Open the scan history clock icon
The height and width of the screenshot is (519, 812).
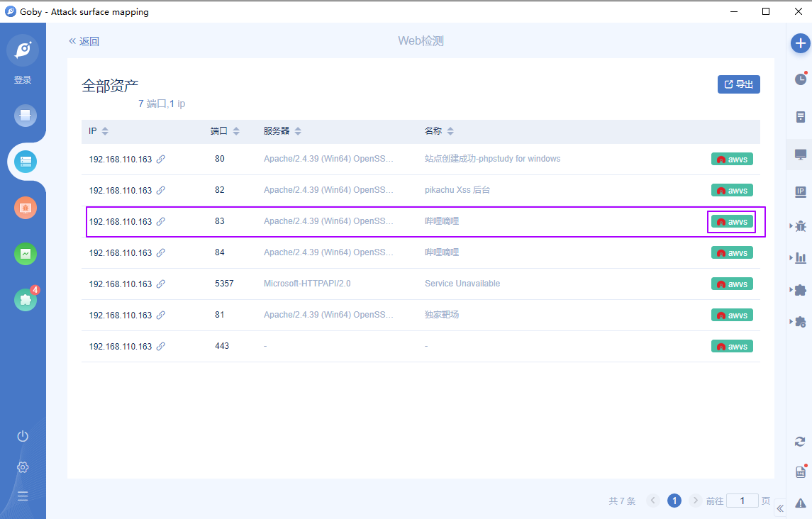pyautogui.click(x=801, y=79)
